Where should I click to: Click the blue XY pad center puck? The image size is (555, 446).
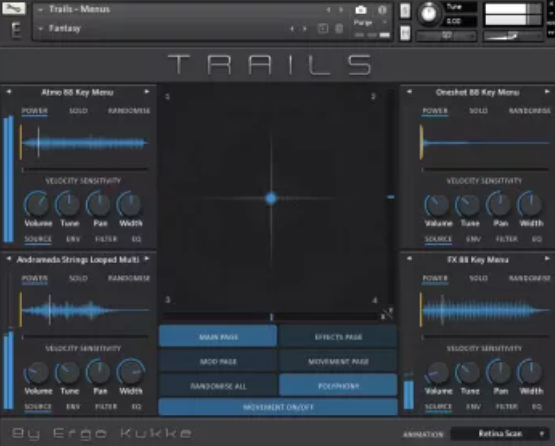pyautogui.click(x=271, y=198)
